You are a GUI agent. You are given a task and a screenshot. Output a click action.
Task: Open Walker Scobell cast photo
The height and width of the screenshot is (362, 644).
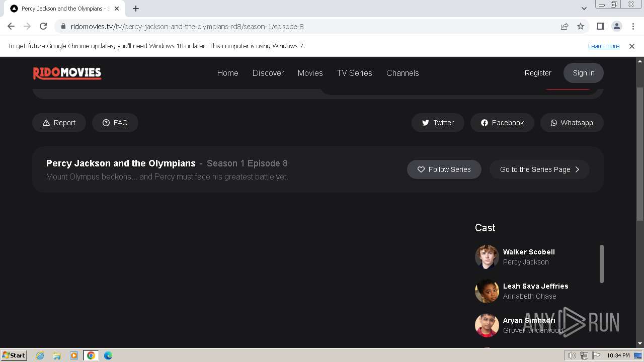487,257
